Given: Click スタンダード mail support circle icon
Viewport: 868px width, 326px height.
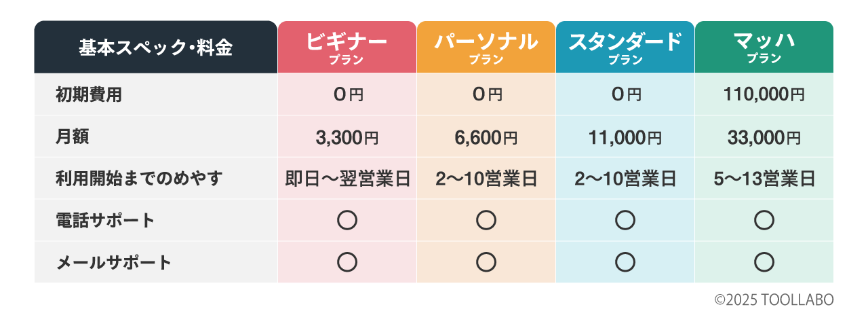Looking at the screenshot, I should [625, 262].
